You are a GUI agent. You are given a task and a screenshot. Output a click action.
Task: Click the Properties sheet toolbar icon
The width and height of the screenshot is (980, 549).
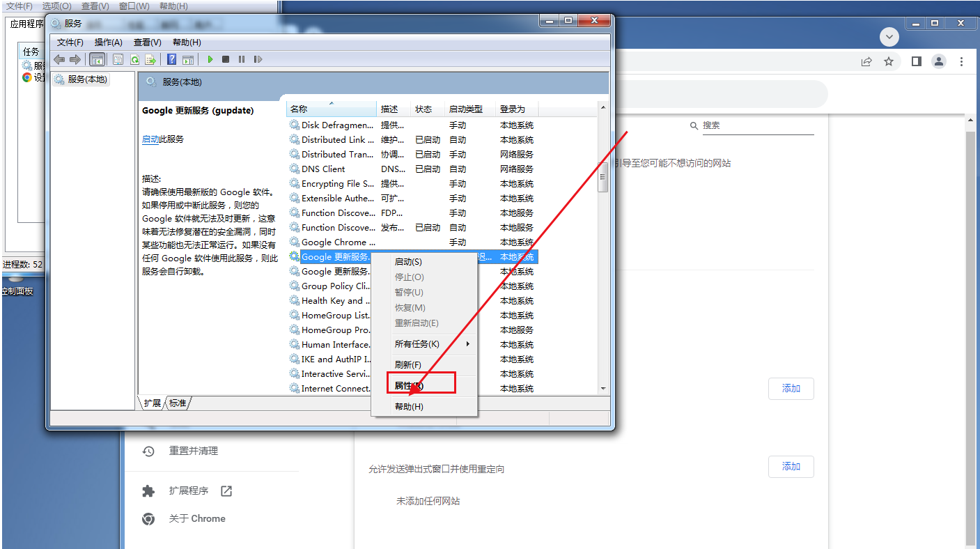click(118, 59)
